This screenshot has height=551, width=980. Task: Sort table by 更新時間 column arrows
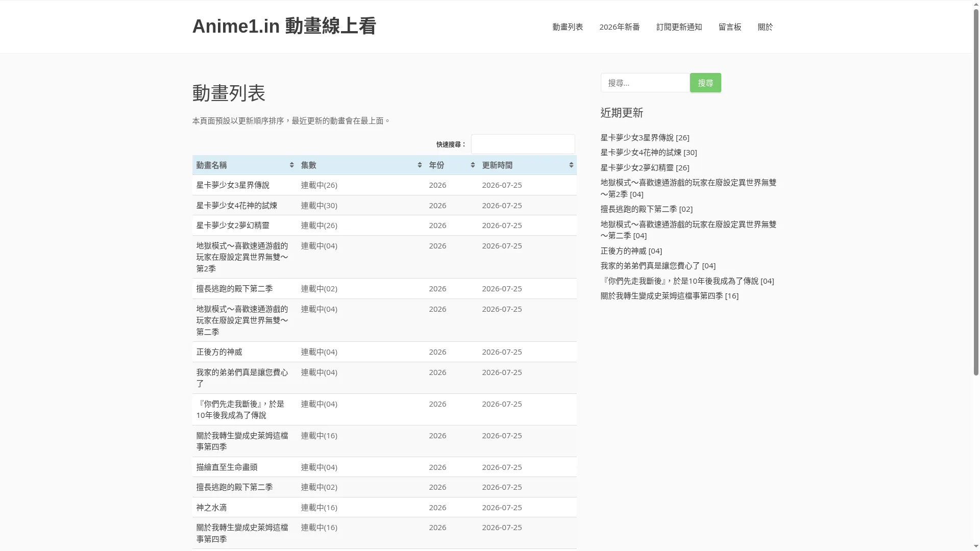tap(571, 165)
